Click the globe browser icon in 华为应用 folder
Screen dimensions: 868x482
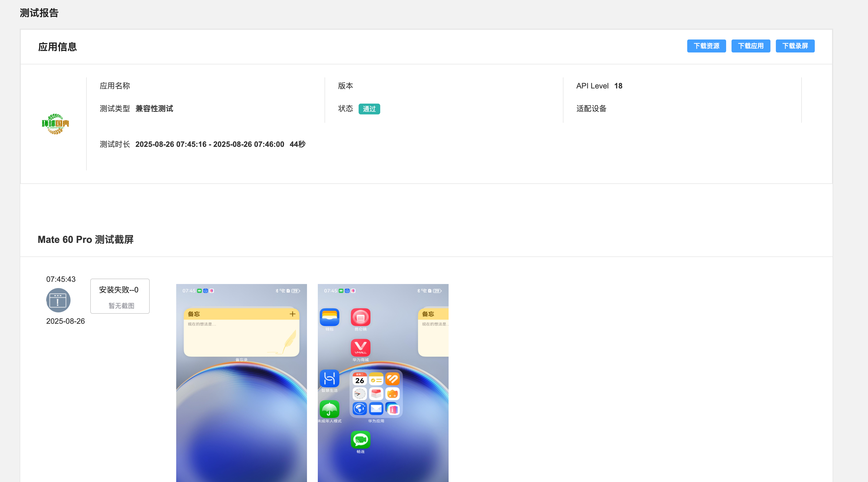tap(359, 408)
